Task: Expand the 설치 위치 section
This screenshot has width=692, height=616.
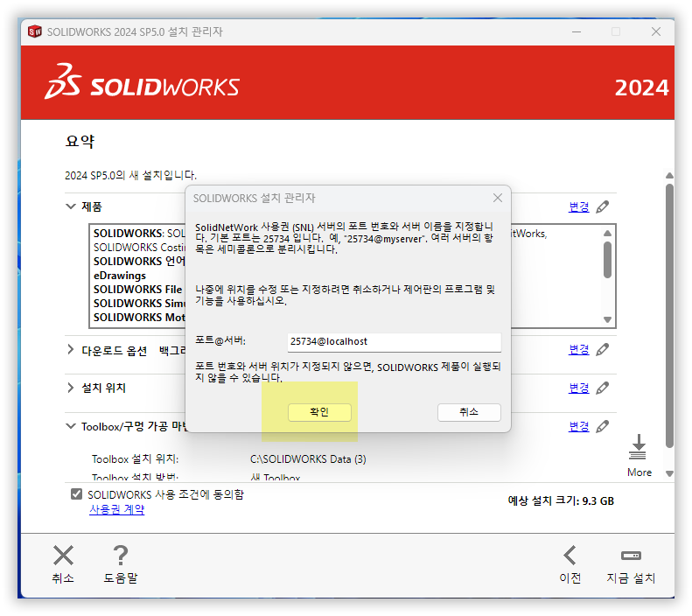Action: 71,388
